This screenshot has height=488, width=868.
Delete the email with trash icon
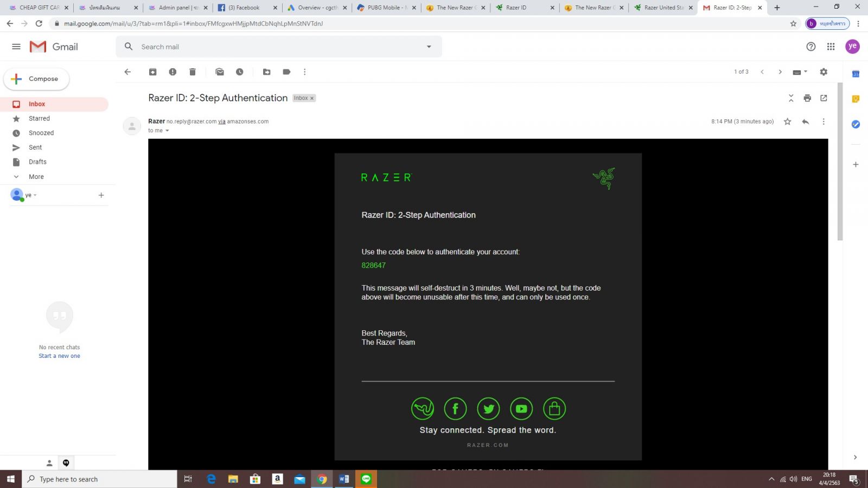pos(192,72)
